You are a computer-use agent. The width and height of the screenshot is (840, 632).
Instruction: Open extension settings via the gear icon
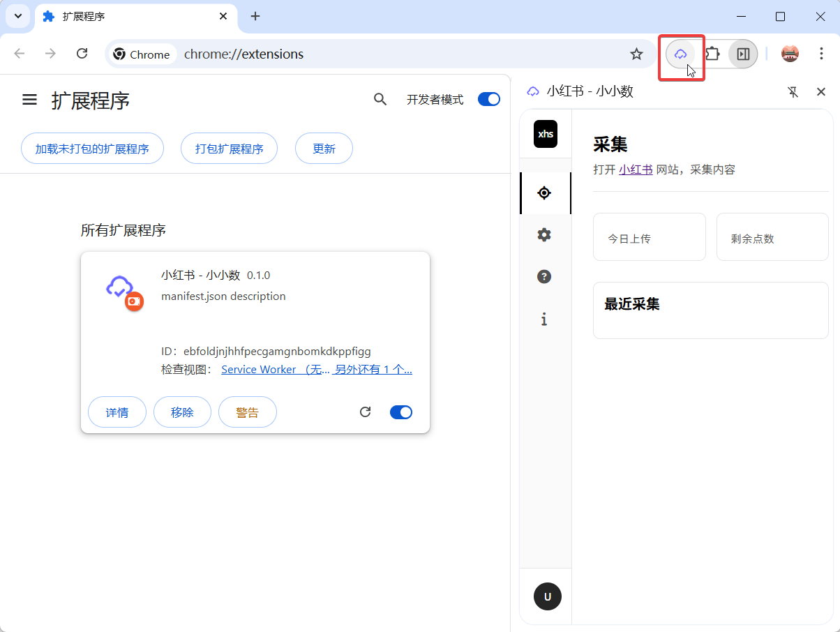pyautogui.click(x=544, y=235)
